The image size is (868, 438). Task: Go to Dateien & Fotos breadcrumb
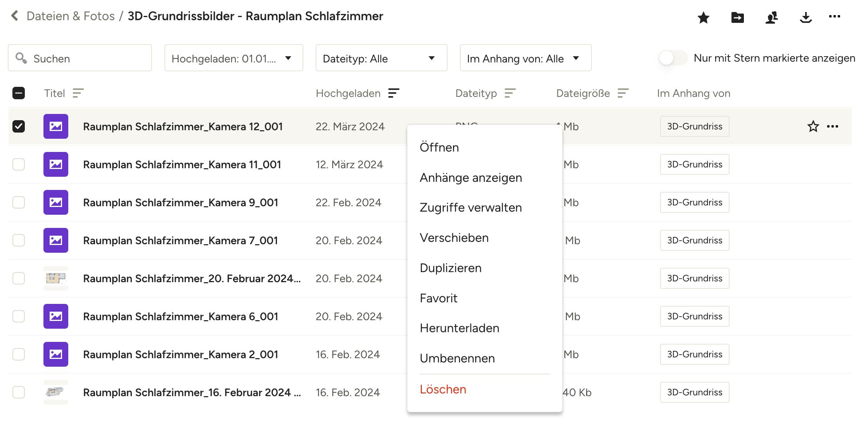click(x=71, y=16)
